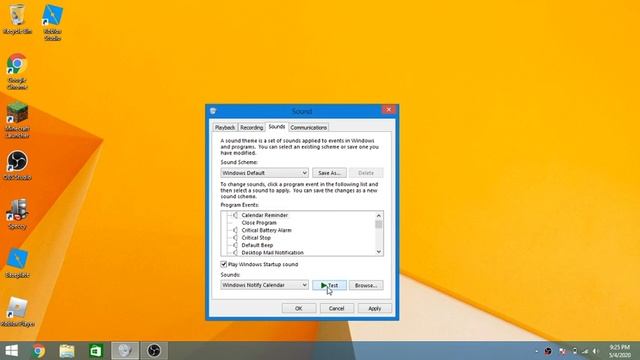Viewport: 640px width, 360px height.
Task: Click the speaker icon beside Critical Stop
Action: pos(235,238)
